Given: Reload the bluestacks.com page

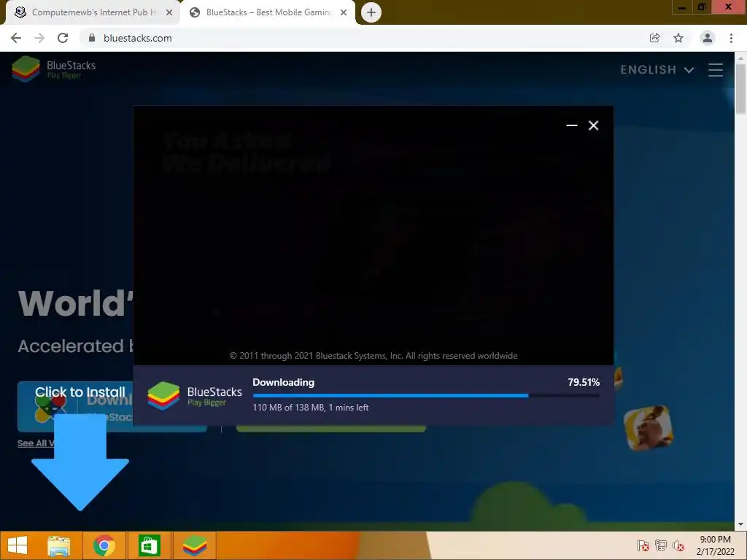Looking at the screenshot, I should click(63, 38).
